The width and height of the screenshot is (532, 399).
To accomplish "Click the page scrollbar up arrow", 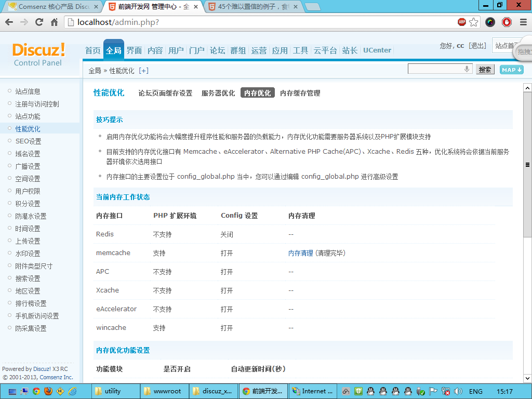I will coord(527,88).
